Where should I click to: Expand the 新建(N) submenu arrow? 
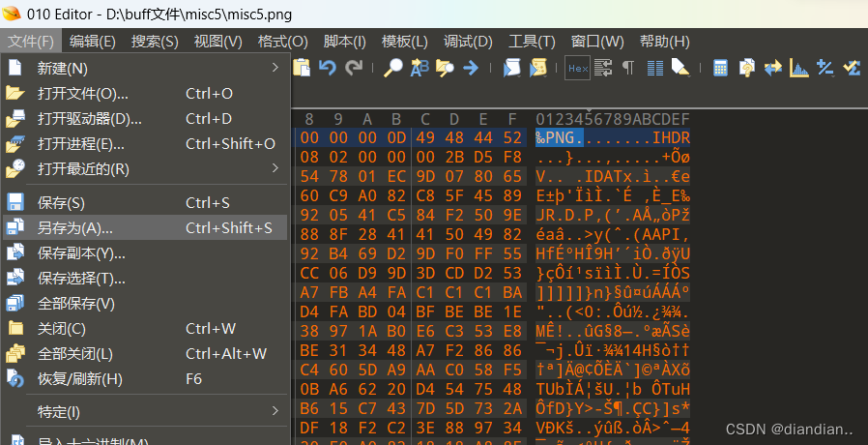[x=275, y=68]
